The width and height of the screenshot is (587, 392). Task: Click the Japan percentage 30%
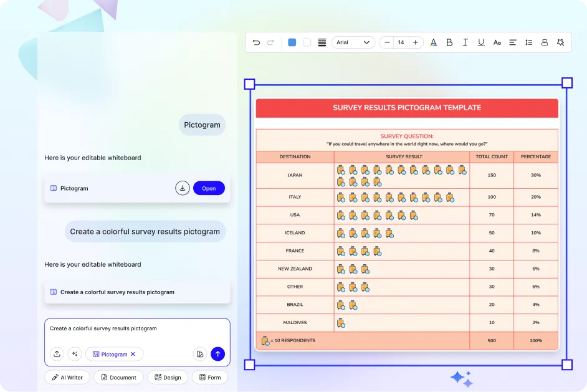536,175
